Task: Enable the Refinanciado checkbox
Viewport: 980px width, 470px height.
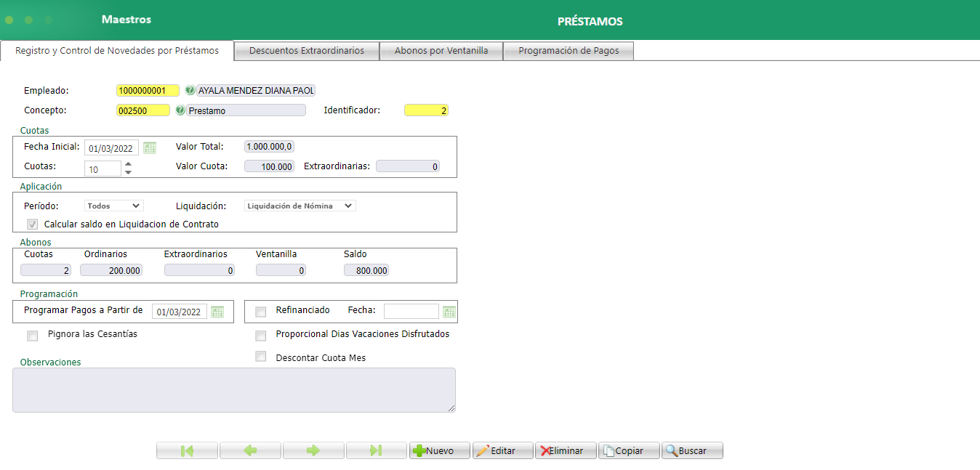Action: [x=261, y=311]
